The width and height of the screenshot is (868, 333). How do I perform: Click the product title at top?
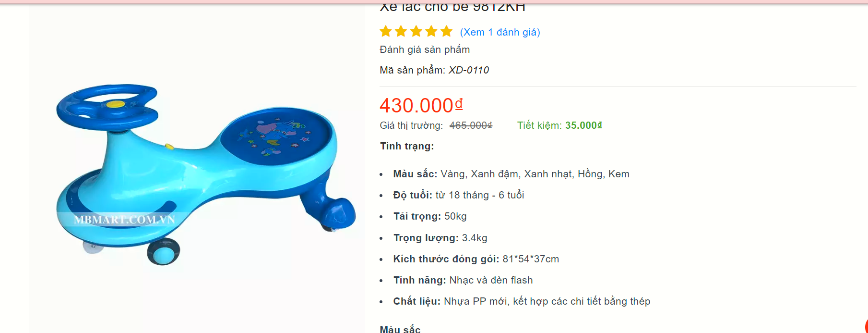(x=452, y=7)
